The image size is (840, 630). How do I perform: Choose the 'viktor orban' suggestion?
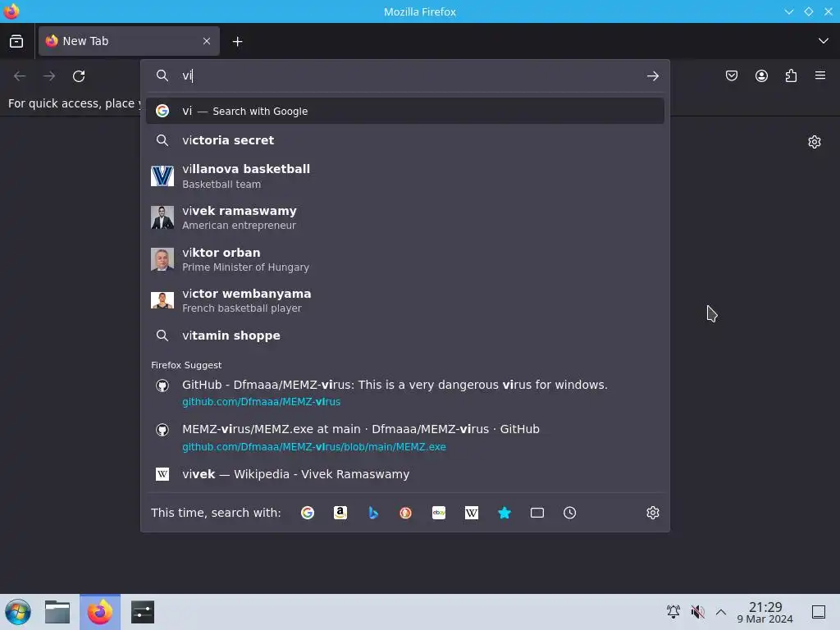(x=405, y=259)
